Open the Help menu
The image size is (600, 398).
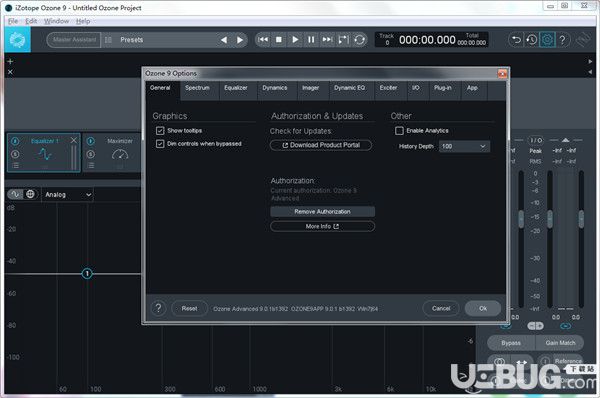point(83,21)
